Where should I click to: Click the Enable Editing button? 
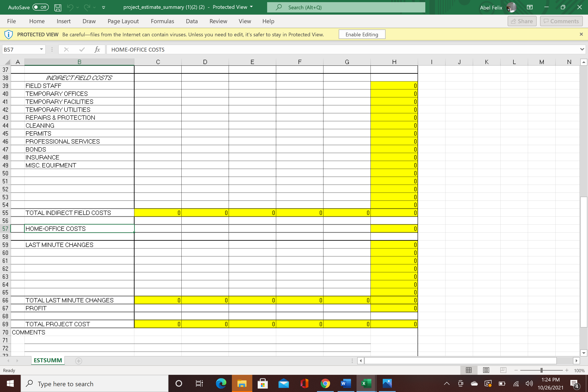361,35
